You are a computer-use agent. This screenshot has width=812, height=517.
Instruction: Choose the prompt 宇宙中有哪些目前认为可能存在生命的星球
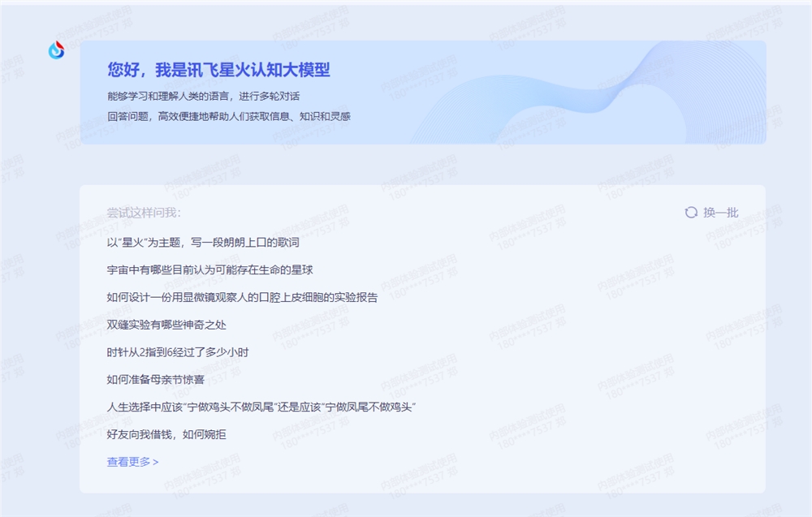[x=209, y=269]
